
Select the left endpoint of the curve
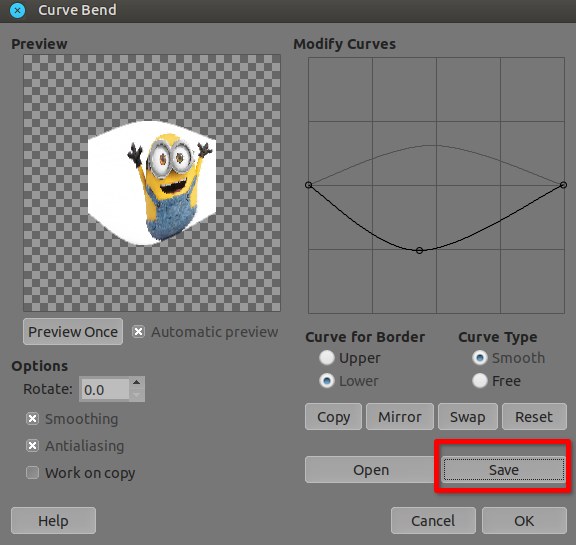click(309, 185)
